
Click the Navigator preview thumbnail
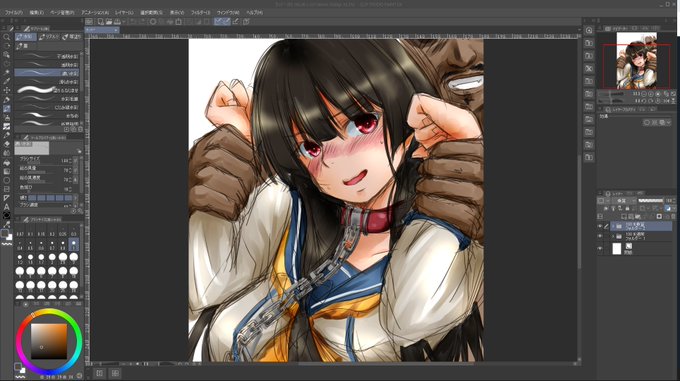point(637,61)
